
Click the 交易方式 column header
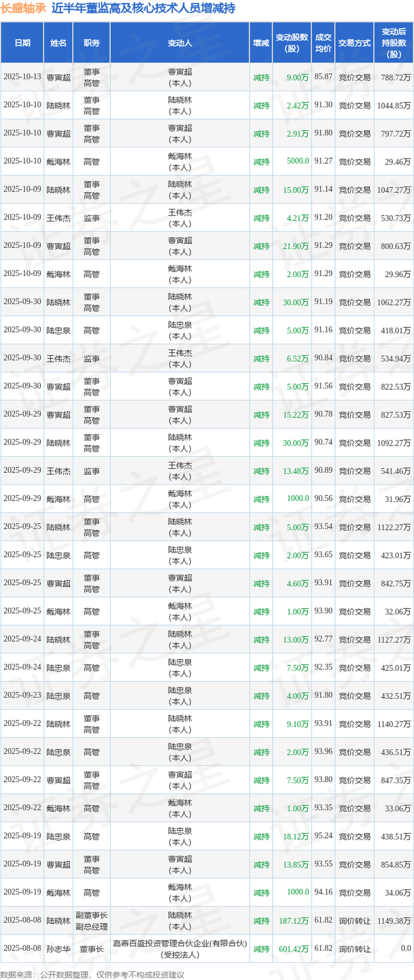[354, 43]
